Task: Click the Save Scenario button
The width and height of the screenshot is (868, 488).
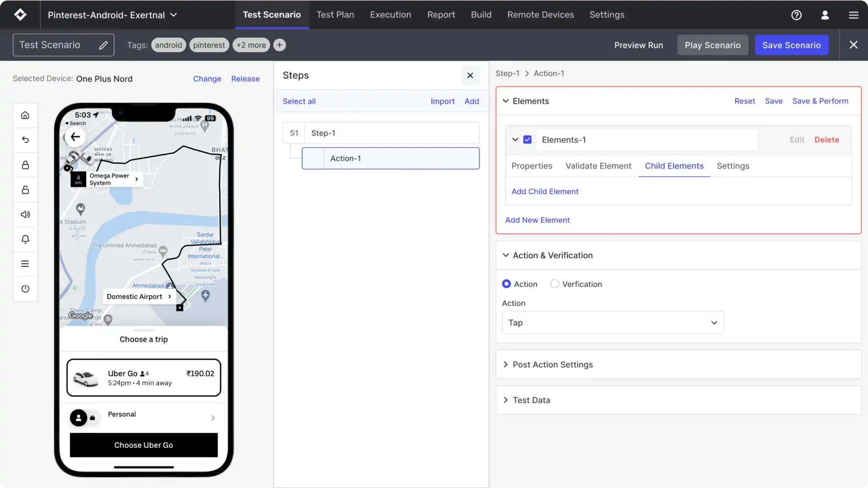Action: point(791,45)
